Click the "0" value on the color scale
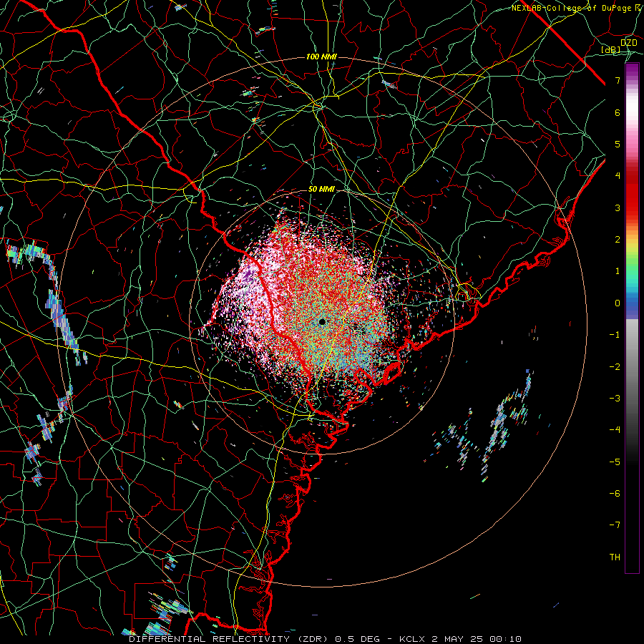The image size is (644, 644). coord(618,303)
